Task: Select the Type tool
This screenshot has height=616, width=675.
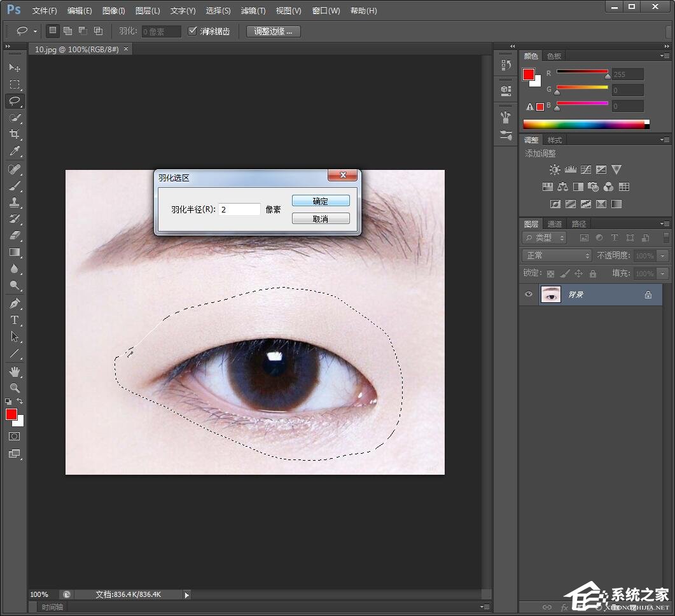Action: point(15,320)
